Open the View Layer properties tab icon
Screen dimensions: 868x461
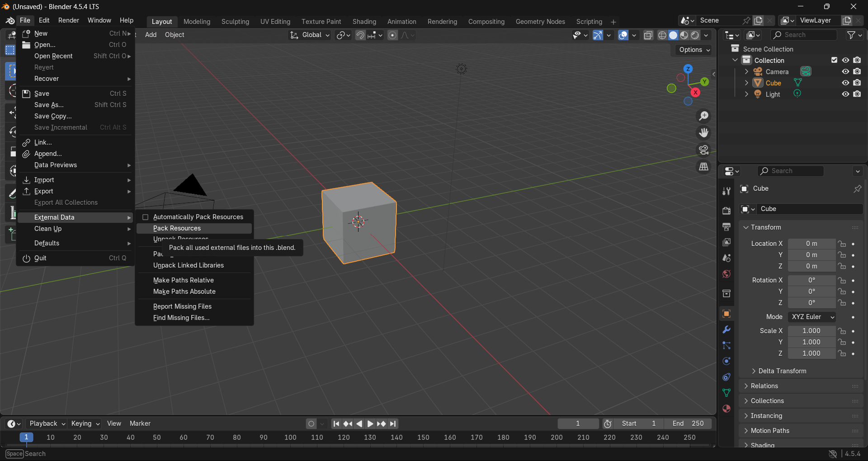point(726,242)
